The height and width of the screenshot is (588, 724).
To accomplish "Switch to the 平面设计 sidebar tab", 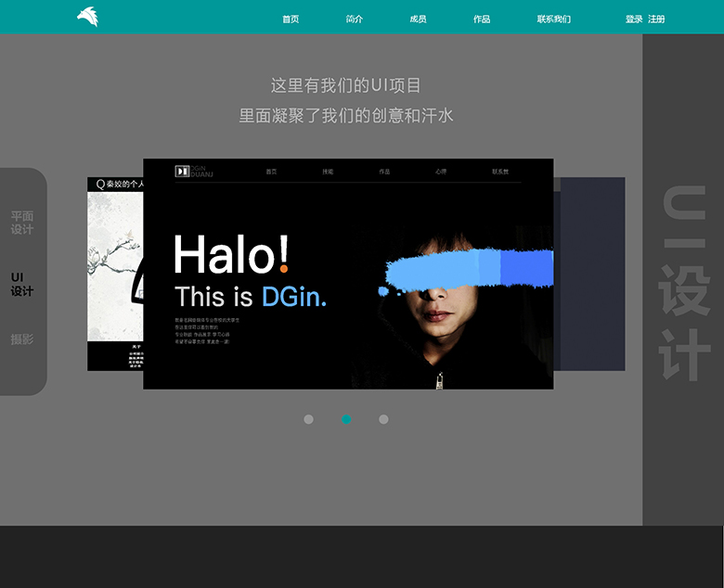I will click(x=22, y=223).
